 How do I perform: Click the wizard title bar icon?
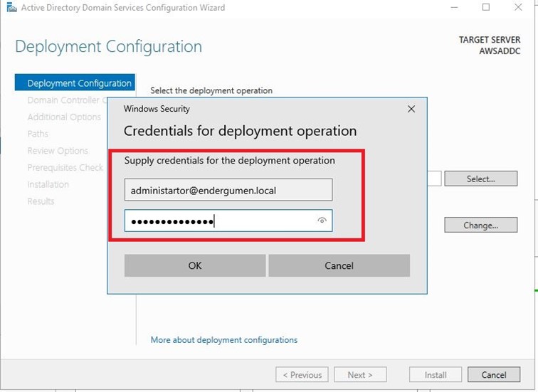click(x=11, y=7)
